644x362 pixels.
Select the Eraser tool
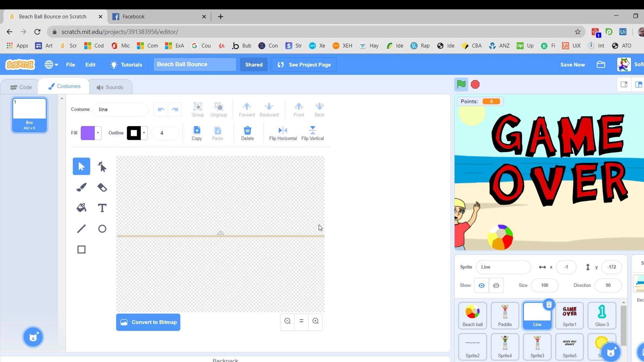click(x=102, y=187)
